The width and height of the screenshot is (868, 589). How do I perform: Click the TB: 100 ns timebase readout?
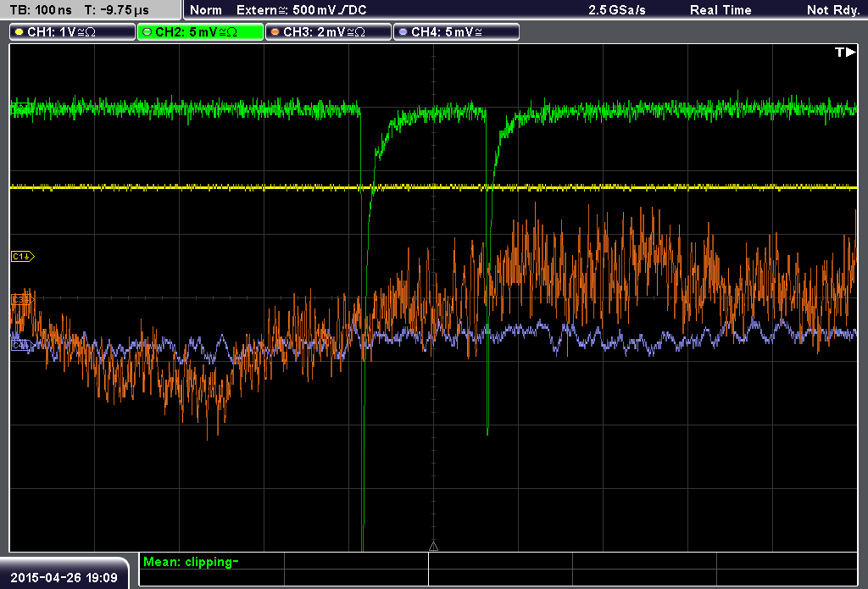pos(41,10)
